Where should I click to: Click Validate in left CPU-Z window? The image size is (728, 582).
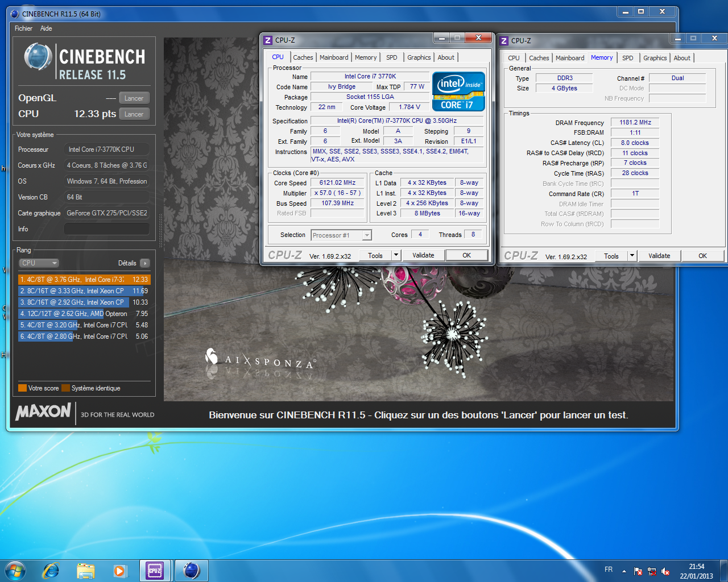(423, 256)
